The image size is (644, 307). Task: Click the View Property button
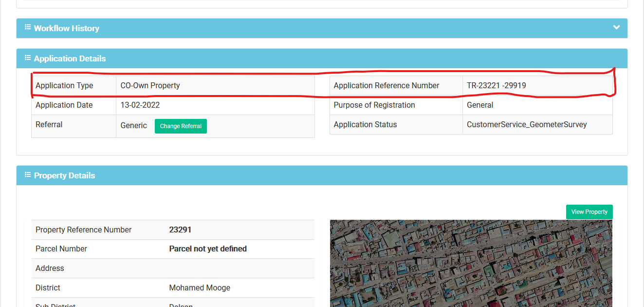(589, 212)
